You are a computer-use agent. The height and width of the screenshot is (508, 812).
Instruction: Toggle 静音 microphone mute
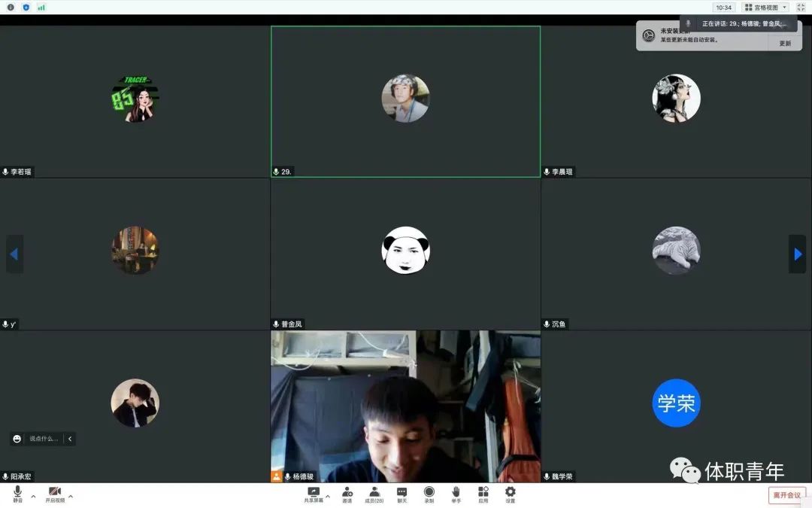[x=17, y=494]
